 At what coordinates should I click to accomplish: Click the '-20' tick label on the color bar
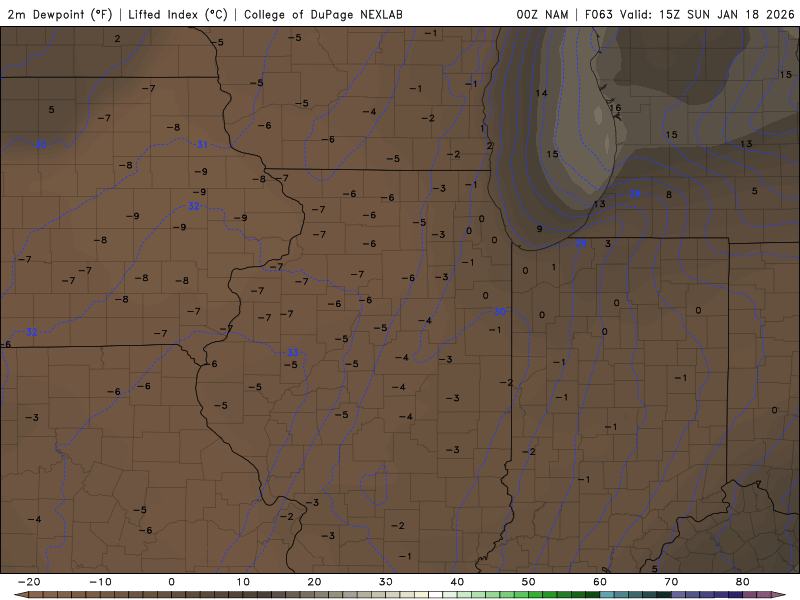coord(29,582)
